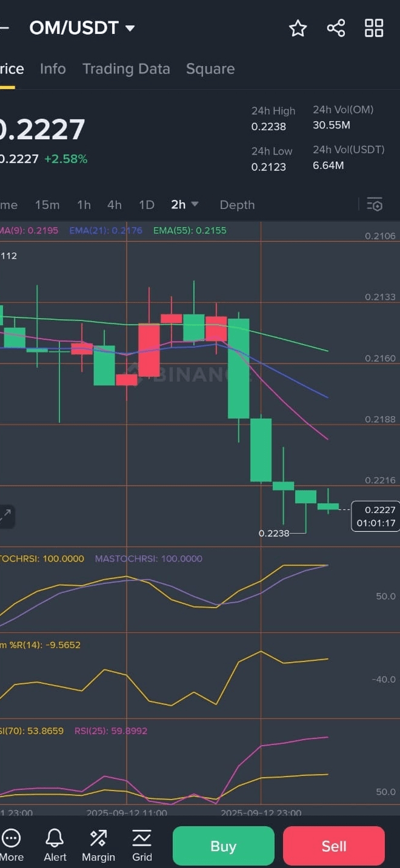Screen dimensions: 400x868
Task: Tap the red Sell button
Action: [334, 846]
